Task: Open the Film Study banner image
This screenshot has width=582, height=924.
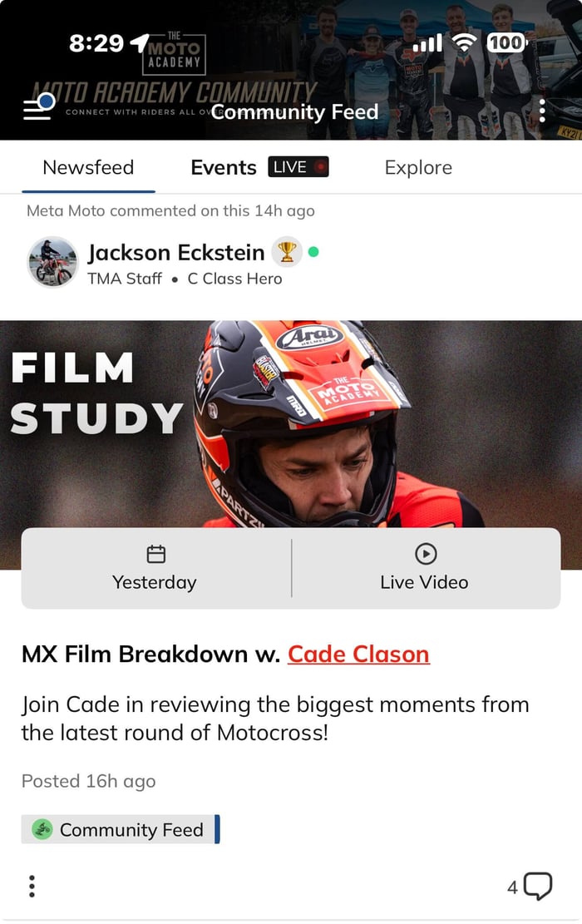Action: click(x=291, y=424)
